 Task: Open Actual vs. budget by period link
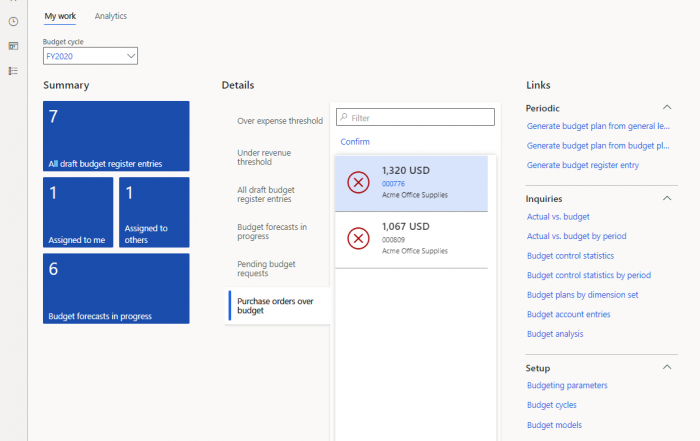(x=576, y=236)
